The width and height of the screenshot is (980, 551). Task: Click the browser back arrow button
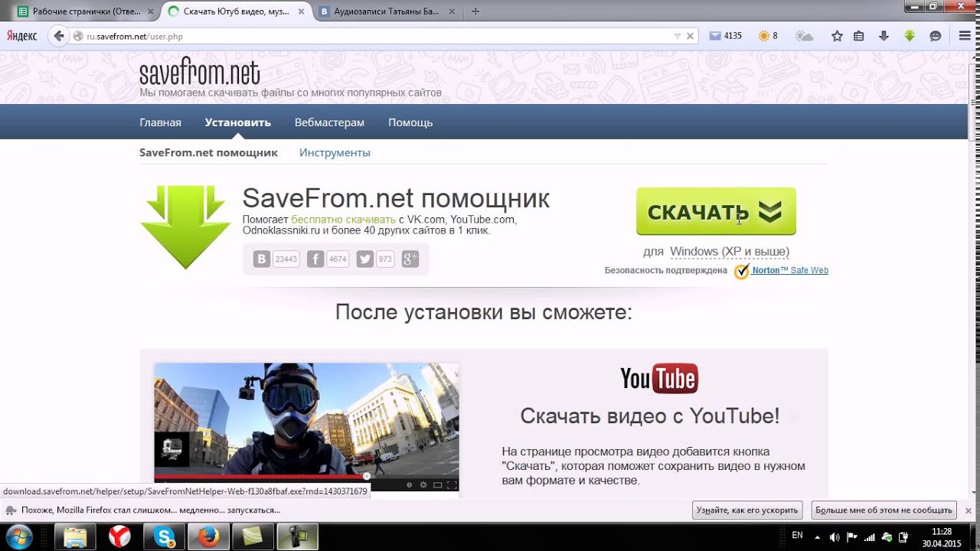click(58, 36)
